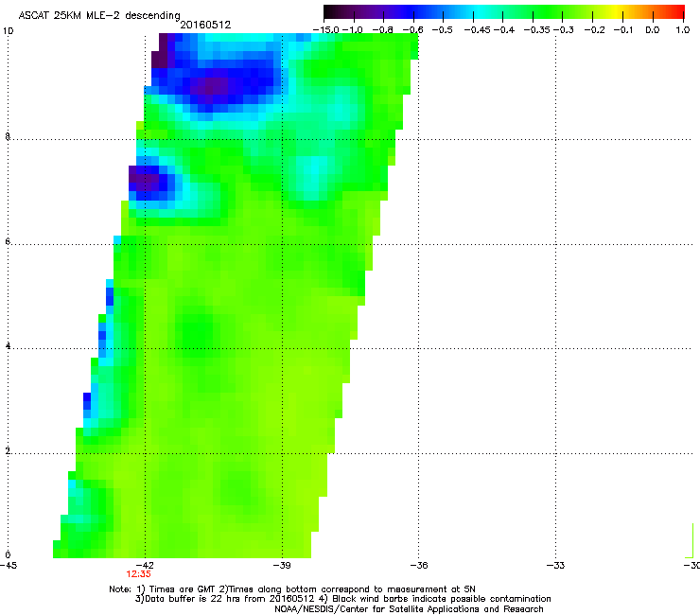
Task: Click longitude axis label -33
Action: click(555, 566)
